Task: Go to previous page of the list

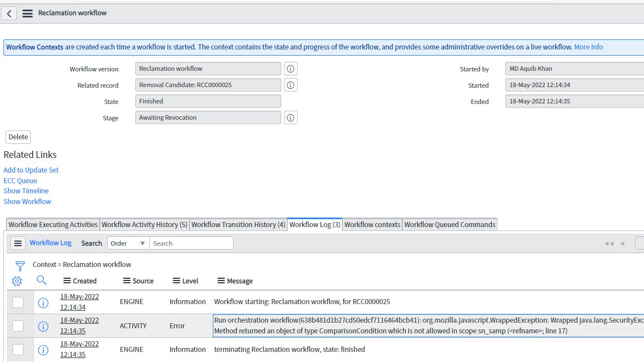Action: pyautogui.click(x=622, y=243)
